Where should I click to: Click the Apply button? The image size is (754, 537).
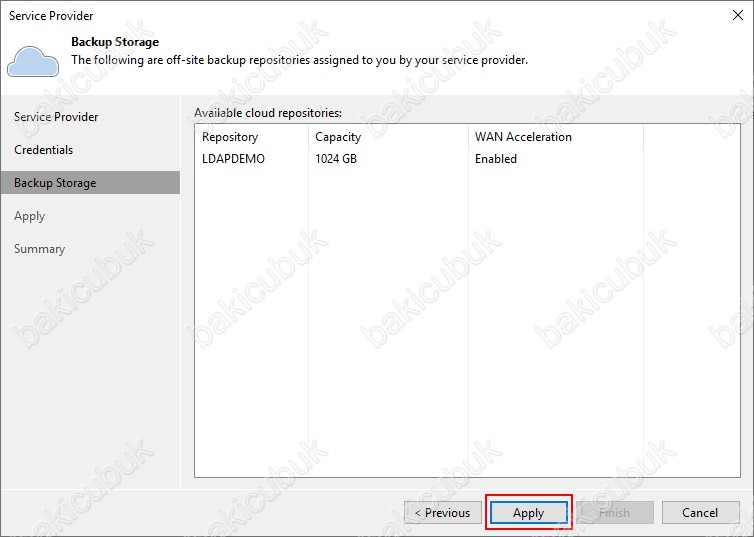pyautogui.click(x=528, y=512)
